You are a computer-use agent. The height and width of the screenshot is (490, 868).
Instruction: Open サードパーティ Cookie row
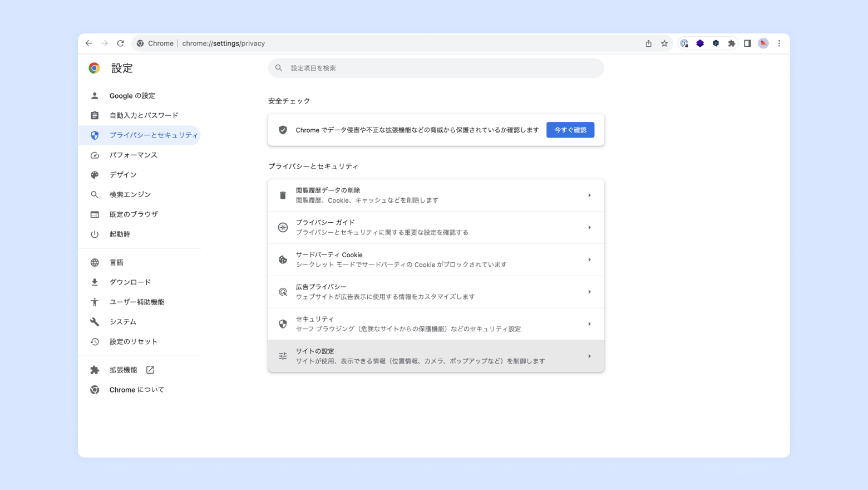pyautogui.click(x=436, y=259)
